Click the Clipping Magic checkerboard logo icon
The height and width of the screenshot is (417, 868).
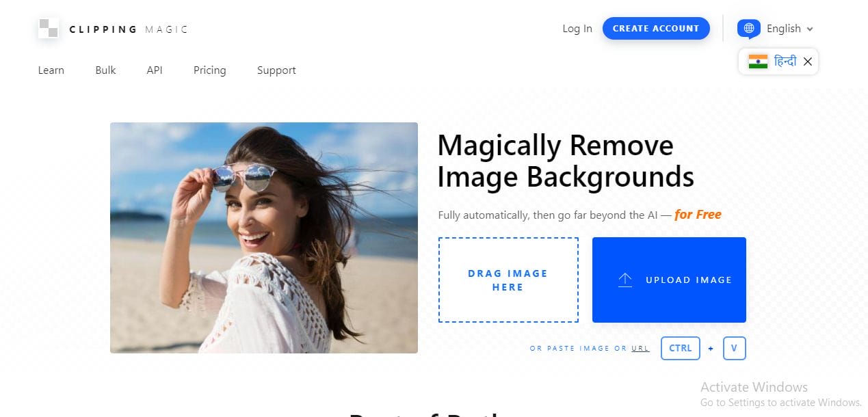click(x=49, y=28)
